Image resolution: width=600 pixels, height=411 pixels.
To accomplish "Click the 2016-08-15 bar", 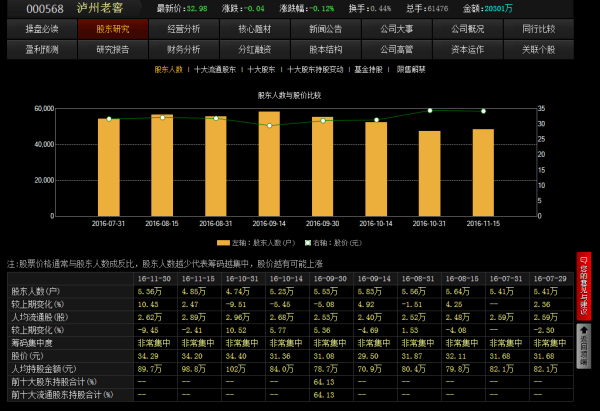I will coord(162,165).
